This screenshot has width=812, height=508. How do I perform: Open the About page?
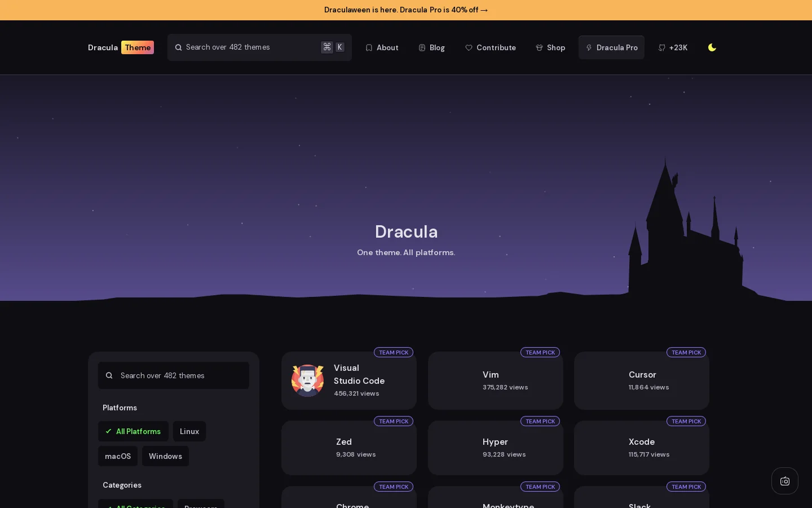[382, 48]
